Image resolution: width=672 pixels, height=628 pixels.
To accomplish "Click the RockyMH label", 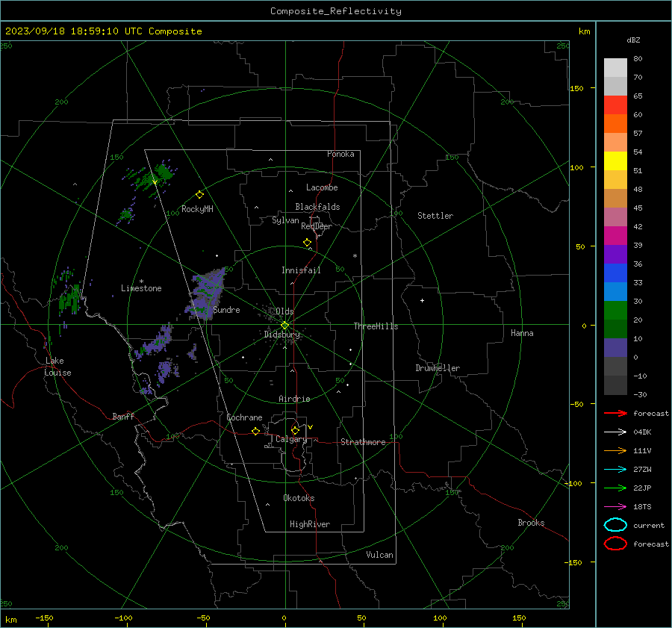I will 197,209.
